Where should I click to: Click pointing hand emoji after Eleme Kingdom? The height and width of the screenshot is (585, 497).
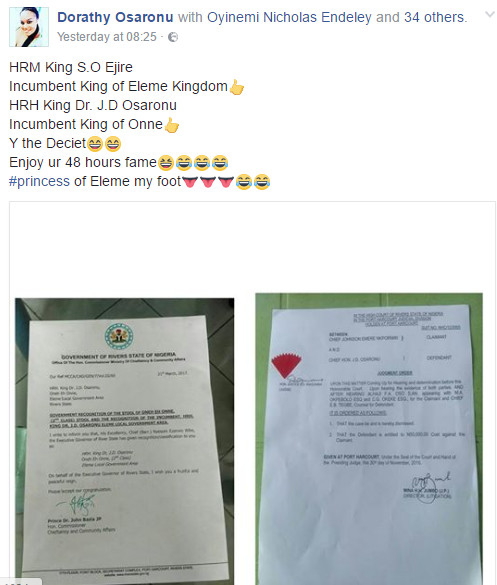[x=237, y=87]
